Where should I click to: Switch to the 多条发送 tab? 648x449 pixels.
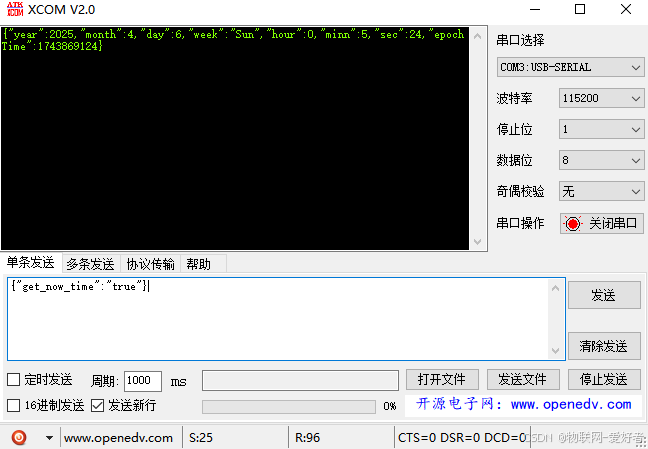[x=91, y=264]
